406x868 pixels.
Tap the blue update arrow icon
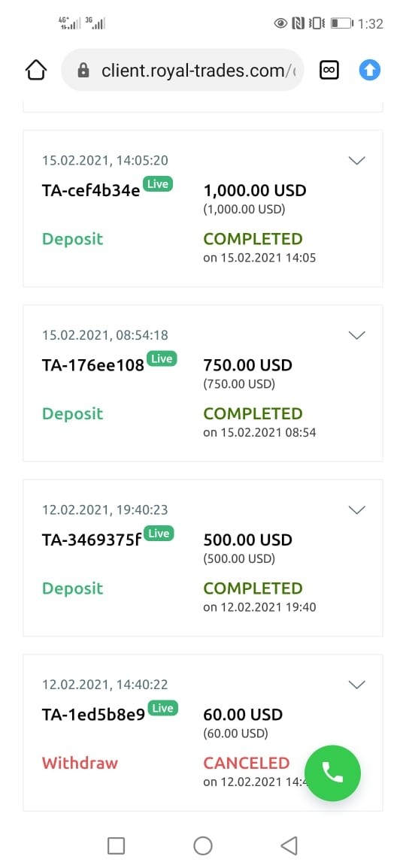point(369,70)
